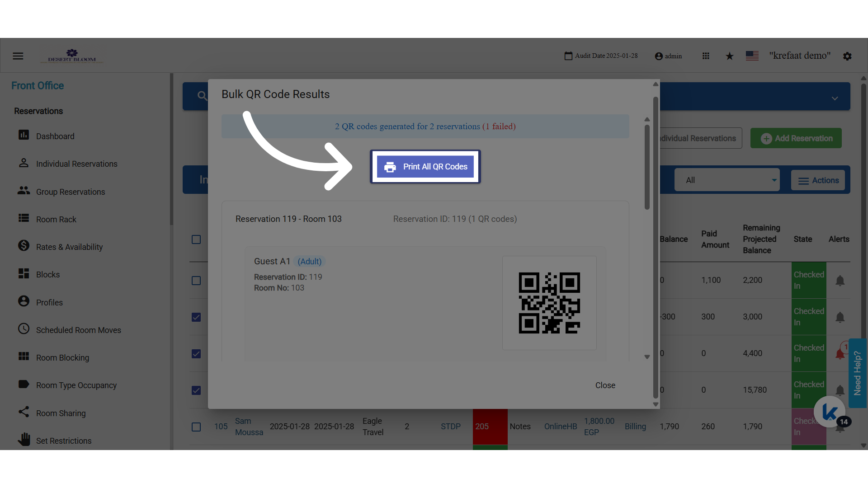Click the Individual Reservations person icon
This screenshot has height=488, width=868.
24,163
